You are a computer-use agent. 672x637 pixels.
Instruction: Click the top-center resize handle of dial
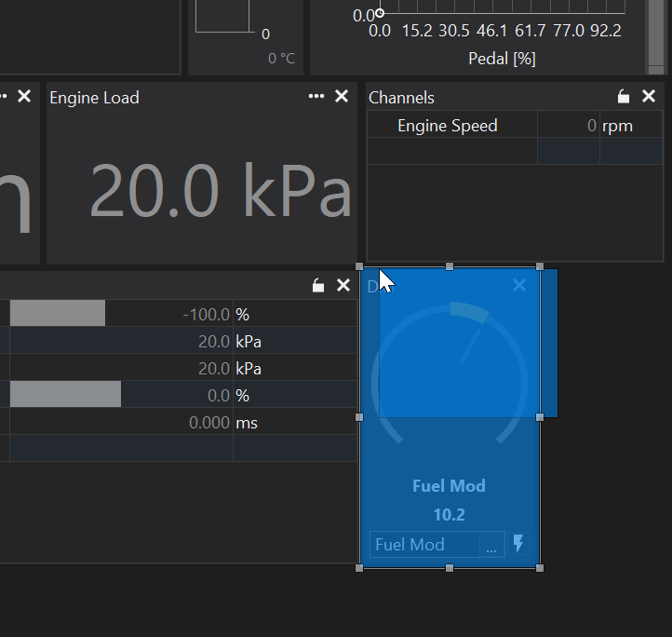pos(450,267)
